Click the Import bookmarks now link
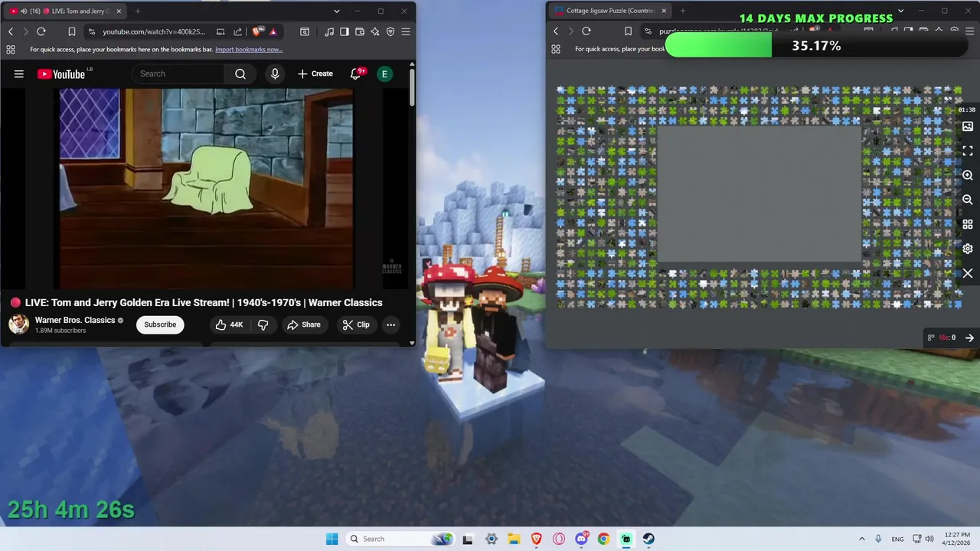 (249, 49)
